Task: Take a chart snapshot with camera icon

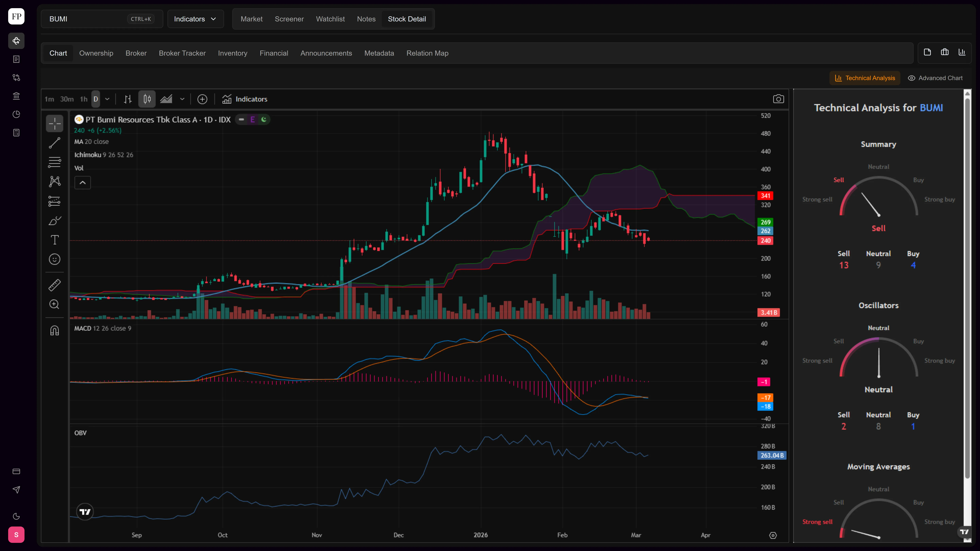Action: 778,99
